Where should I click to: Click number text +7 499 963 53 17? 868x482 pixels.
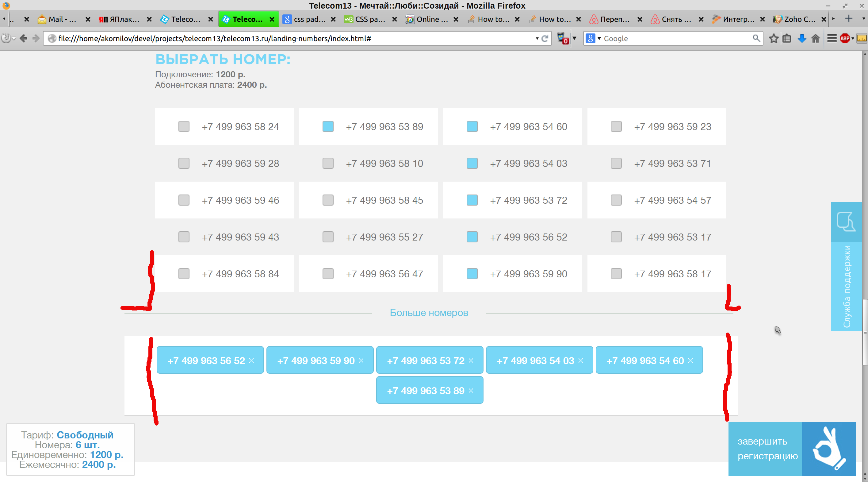point(673,237)
